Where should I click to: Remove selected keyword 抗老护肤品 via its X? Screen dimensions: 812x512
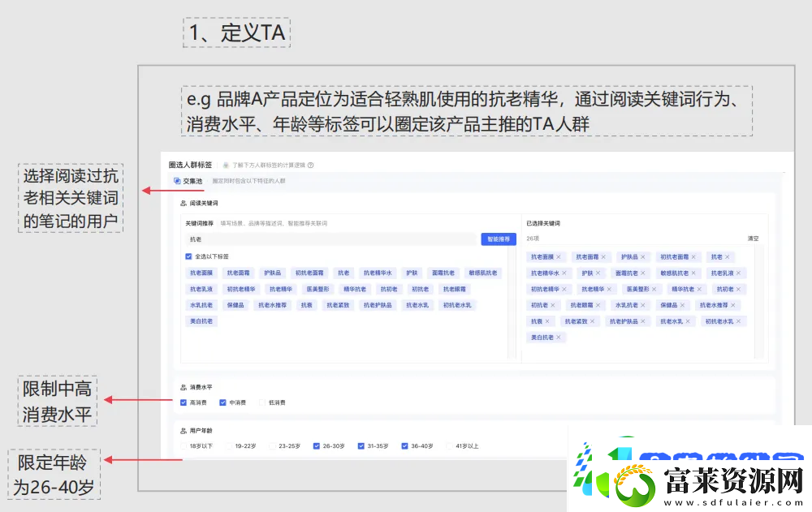point(642,321)
